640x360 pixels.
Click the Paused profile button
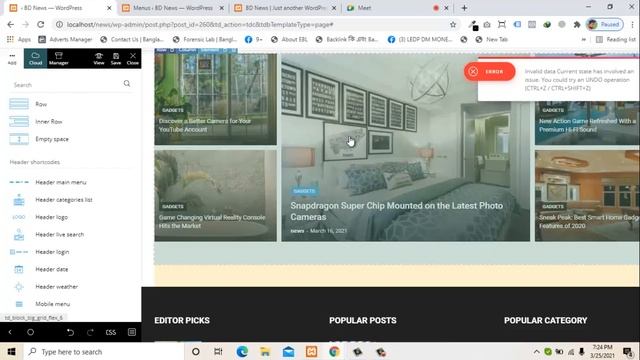pyautogui.click(x=604, y=24)
